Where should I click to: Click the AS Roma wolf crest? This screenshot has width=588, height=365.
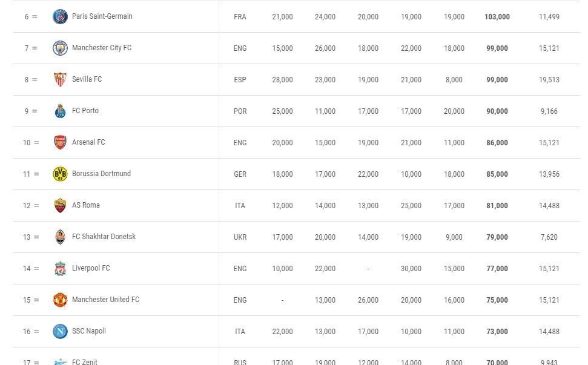[60, 205]
